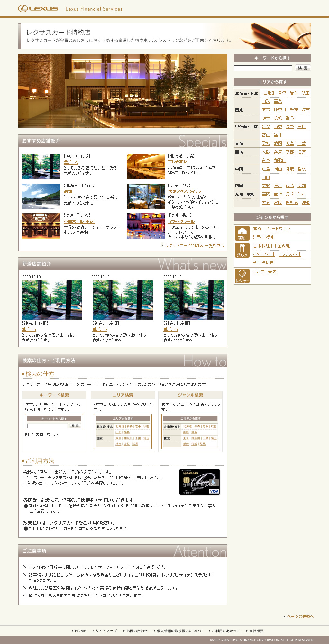This screenshot has height=644, width=329.
Task: Click the gourmet (グルメ) fork-knife icon
Action: 242,250
